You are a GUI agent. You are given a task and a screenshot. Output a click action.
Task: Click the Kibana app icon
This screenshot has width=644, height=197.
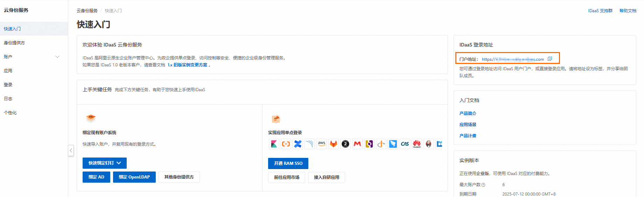tap(274, 144)
